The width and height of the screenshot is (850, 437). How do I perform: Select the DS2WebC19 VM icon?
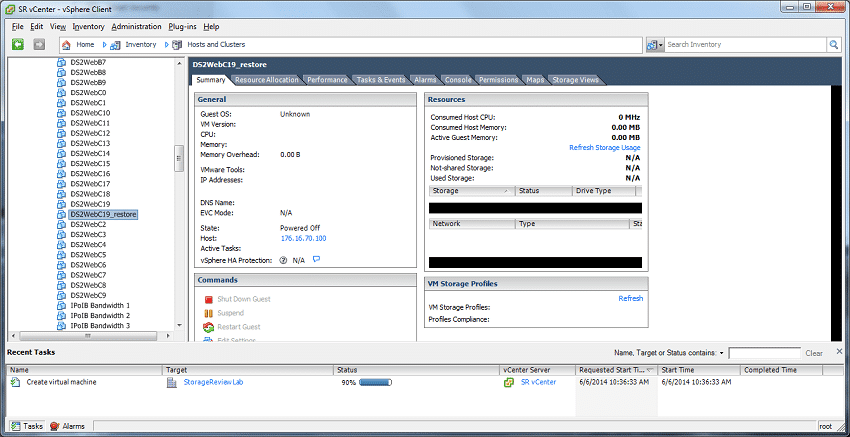(x=61, y=204)
